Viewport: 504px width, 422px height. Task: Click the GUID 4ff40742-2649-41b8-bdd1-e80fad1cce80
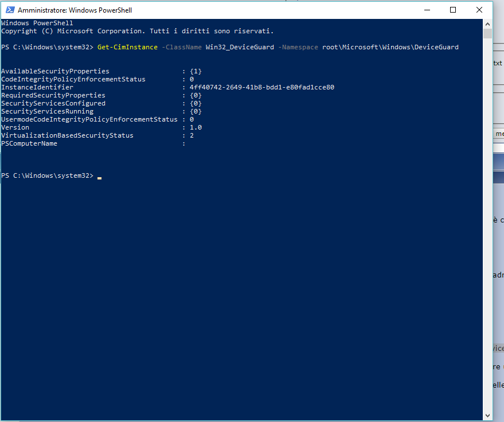pyautogui.click(x=261, y=87)
